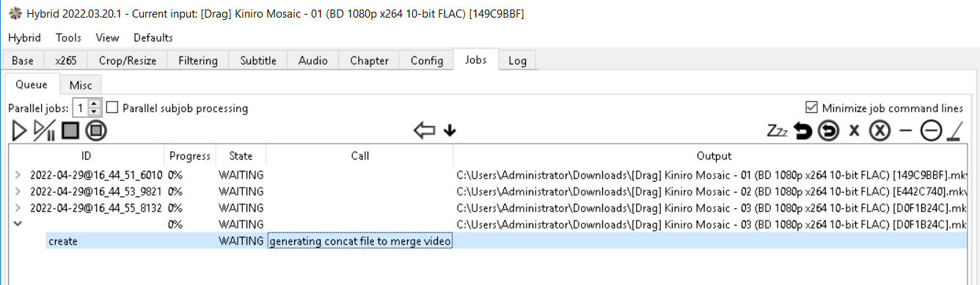Click the broom clear icon
980x285 pixels.
(x=954, y=131)
